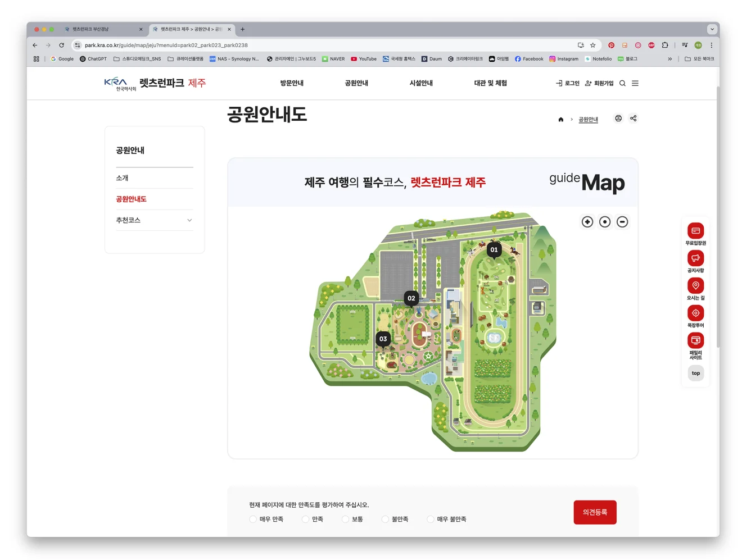Select the 보통 radio button

[345, 519]
